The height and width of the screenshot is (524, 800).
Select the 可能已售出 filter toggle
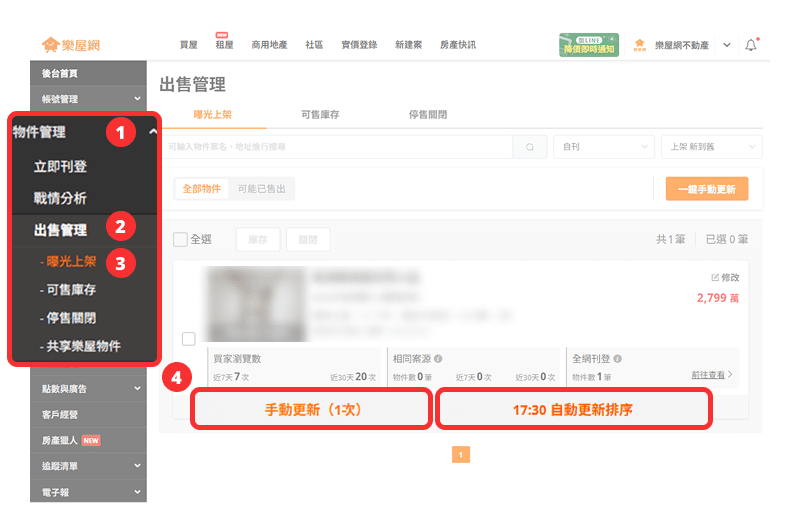pyautogui.click(x=262, y=189)
